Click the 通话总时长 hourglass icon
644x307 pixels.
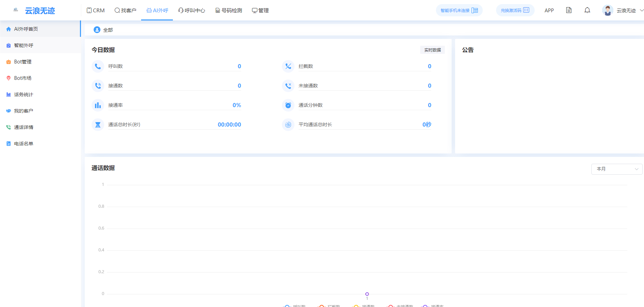point(98,125)
